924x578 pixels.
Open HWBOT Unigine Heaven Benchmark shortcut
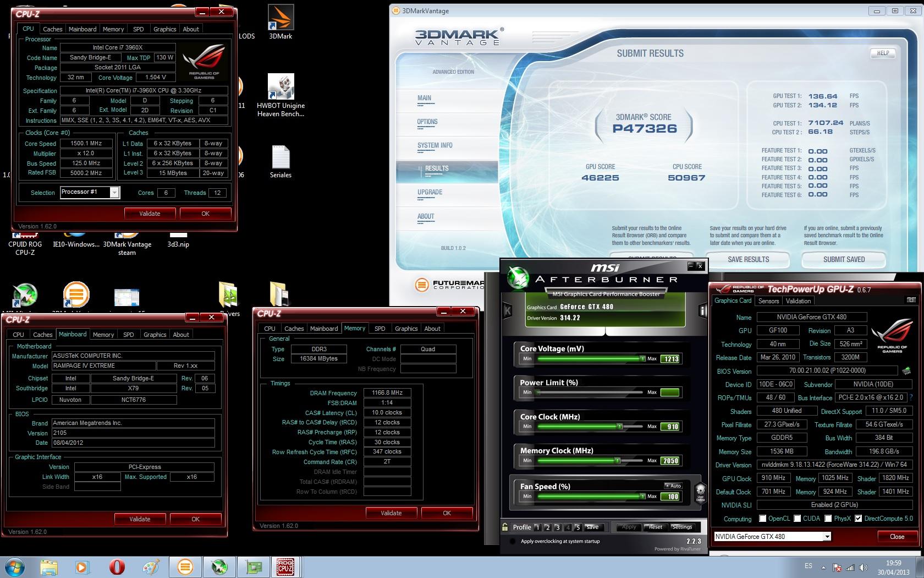click(280, 95)
